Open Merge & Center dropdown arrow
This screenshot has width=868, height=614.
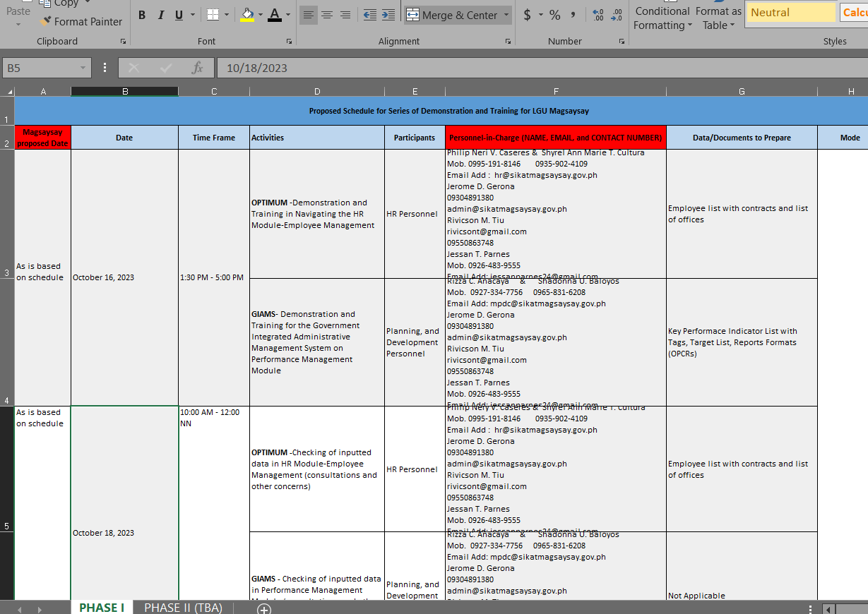click(506, 15)
